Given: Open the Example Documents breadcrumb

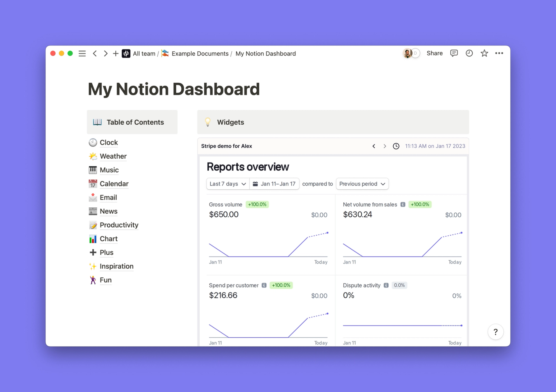Looking at the screenshot, I should tap(200, 53).
